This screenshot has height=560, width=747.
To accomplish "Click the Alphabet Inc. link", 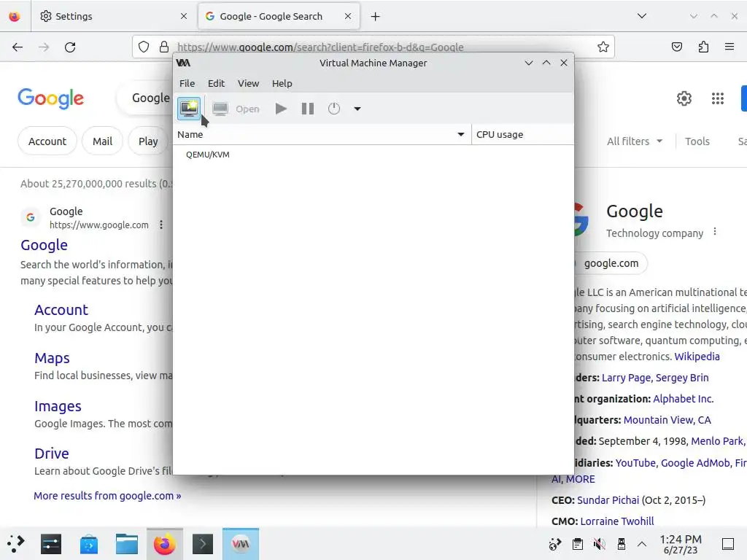I will pyautogui.click(x=683, y=399).
